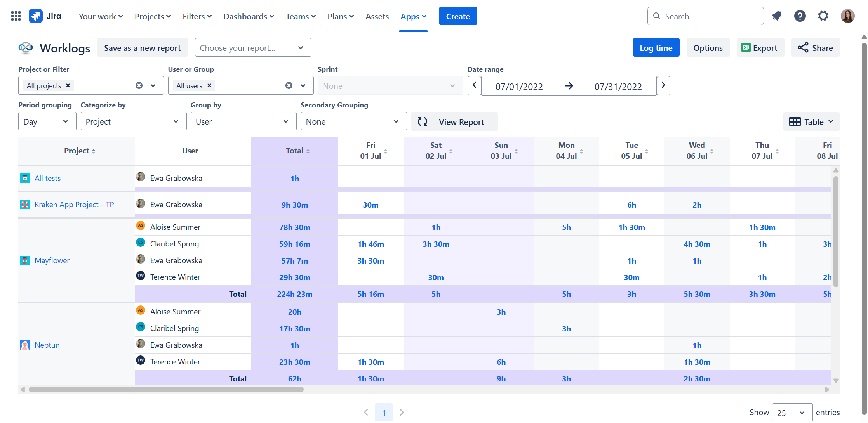
Task: Click the Create button
Action: tap(458, 16)
